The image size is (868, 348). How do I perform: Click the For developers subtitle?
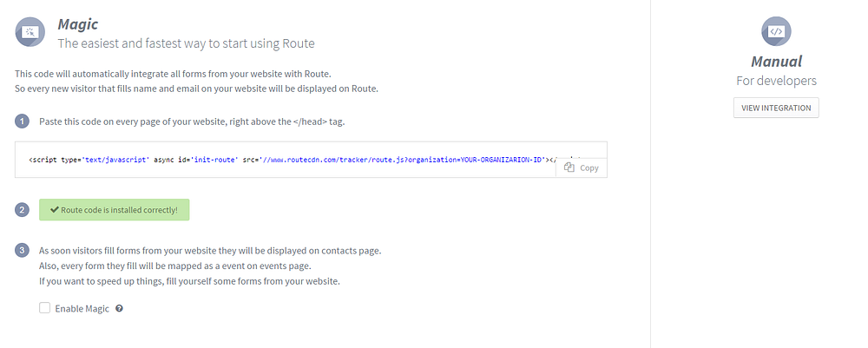pyautogui.click(x=776, y=81)
